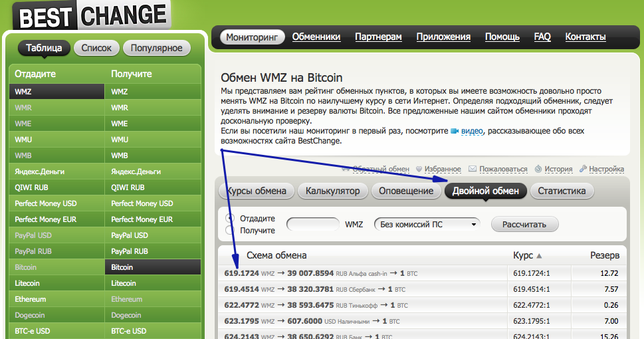Click the clock icon next to История
Image resolution: width=644 pixels, height=339 pixels.
(x=538, y=169)
